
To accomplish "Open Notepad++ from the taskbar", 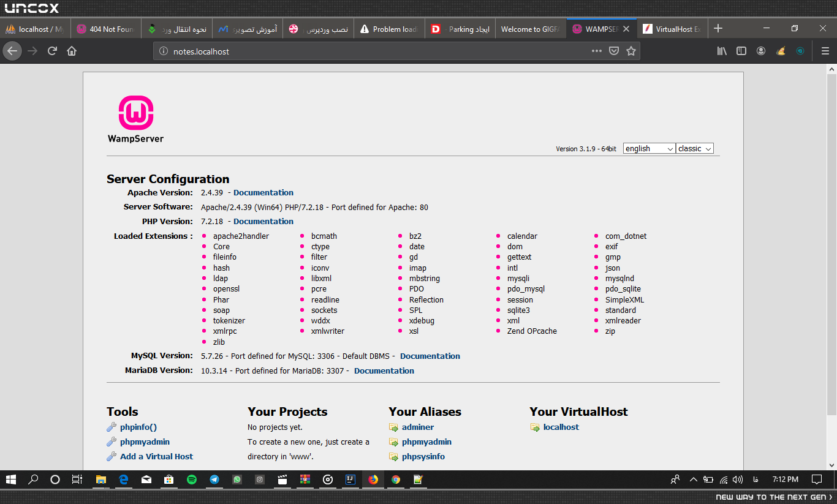I will click(418, 480).
